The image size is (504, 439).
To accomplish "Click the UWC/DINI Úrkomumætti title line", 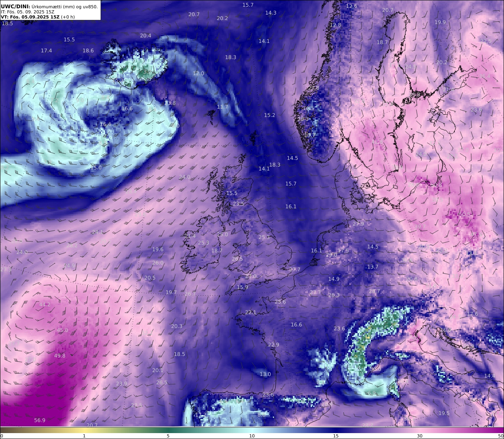I will (49, 6).
